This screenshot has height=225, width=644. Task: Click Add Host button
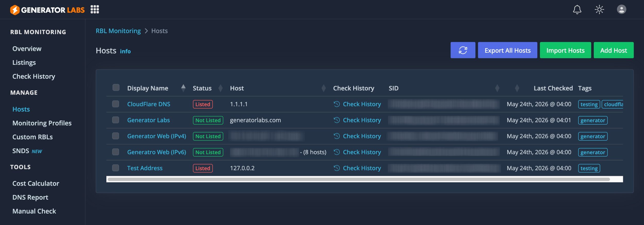614,50
